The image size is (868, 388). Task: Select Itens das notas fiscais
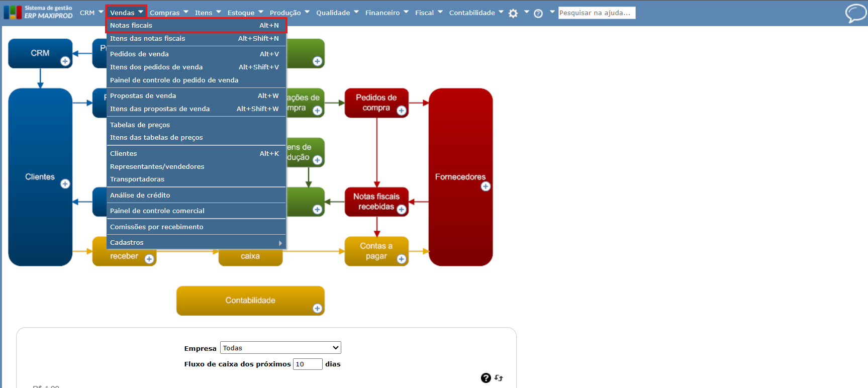pyautogui.click(x=197, y=39)
